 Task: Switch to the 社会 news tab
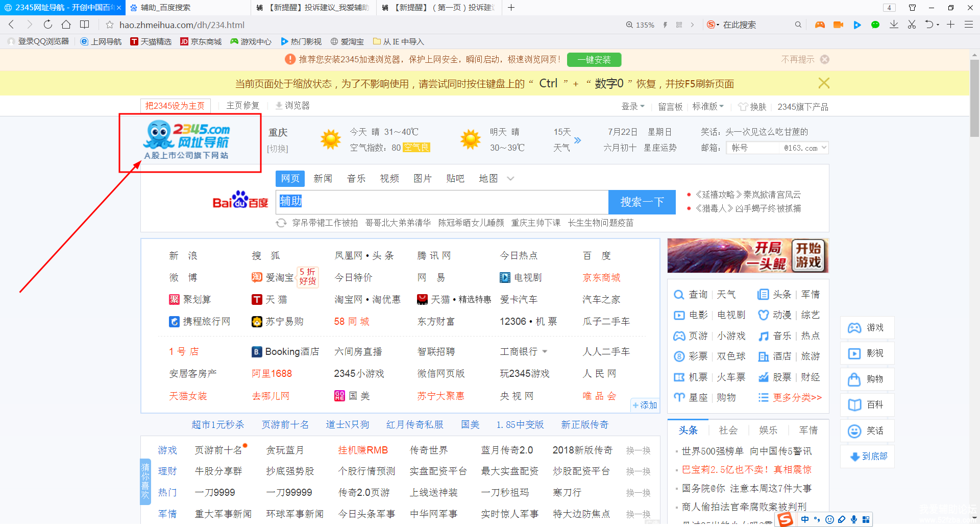[x=728, y=430]
